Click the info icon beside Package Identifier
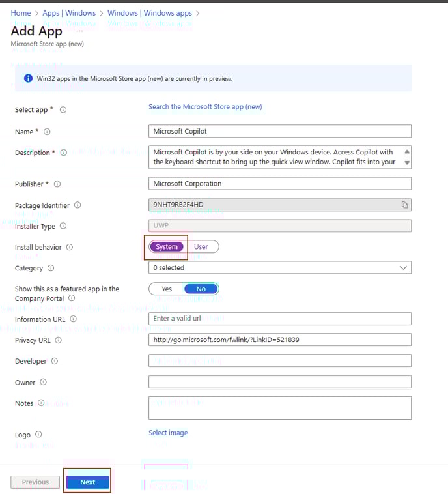The width and height of the screenshot is (448, 494). tap(77, 205)
